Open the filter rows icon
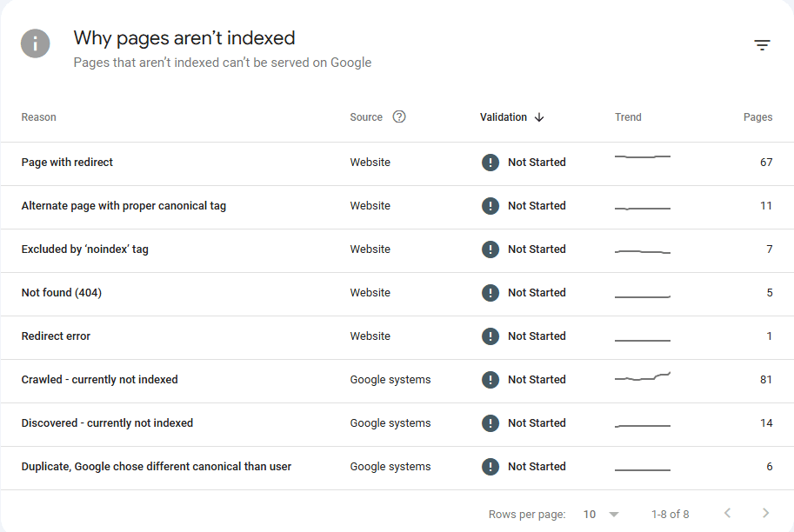 (762, 45)
